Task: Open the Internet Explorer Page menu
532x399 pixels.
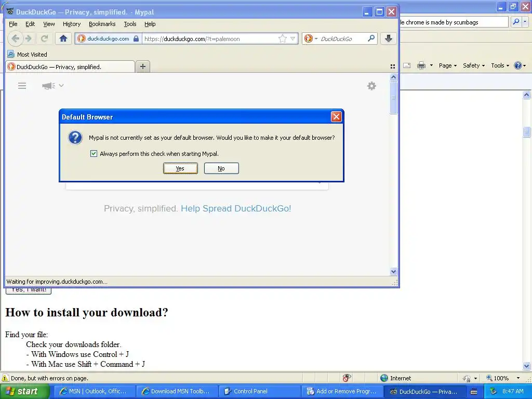Action: pos(447,65)
